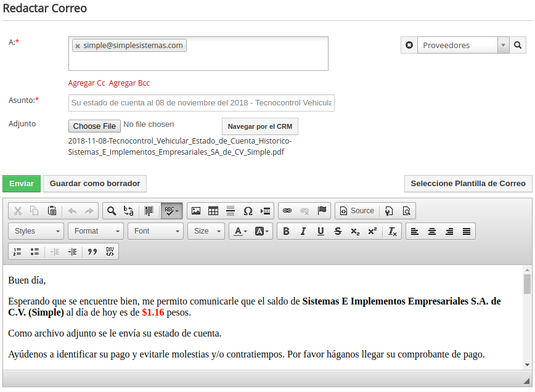Click the Cut icon in editor toolbar
This screenshot has width=535, height=392.
tap(18, 211)
